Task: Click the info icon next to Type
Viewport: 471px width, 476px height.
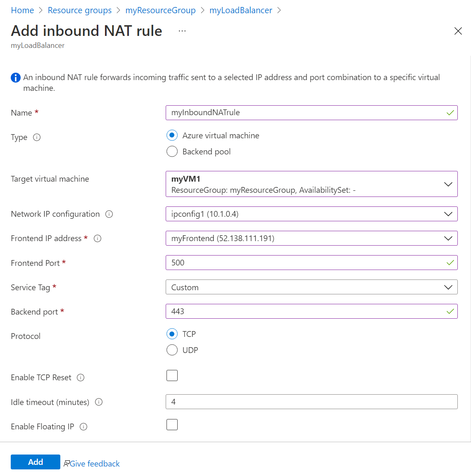Action: [x=37, y=137]
